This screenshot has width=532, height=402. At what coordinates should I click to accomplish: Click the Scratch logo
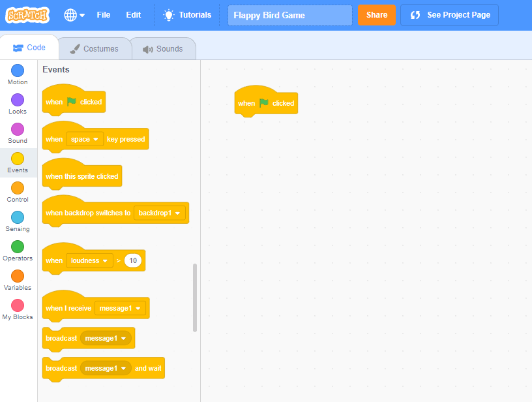click(27, 14)
